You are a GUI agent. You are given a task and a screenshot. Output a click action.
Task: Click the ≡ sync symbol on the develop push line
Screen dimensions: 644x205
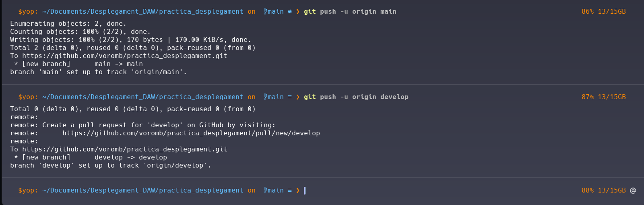click(x=289, y=97)
